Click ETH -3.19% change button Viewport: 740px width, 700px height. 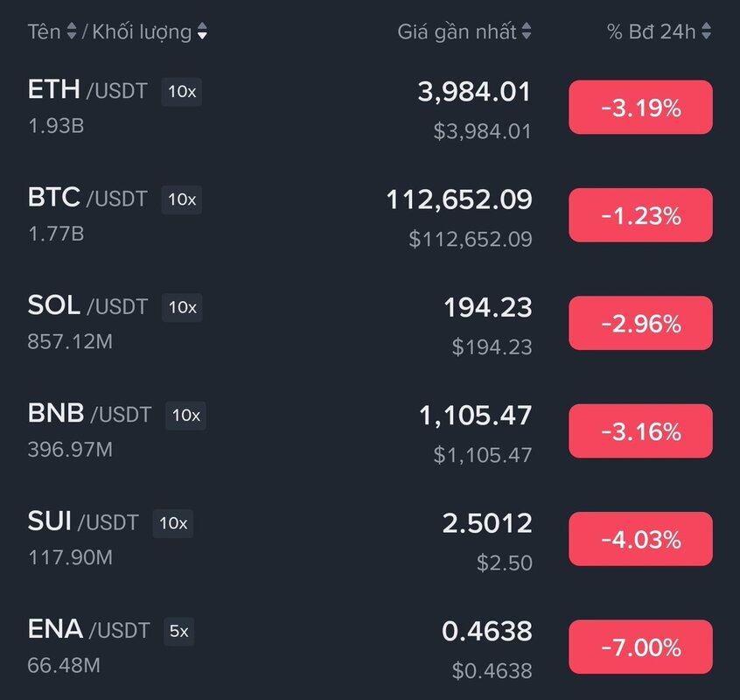pos(640,108)
